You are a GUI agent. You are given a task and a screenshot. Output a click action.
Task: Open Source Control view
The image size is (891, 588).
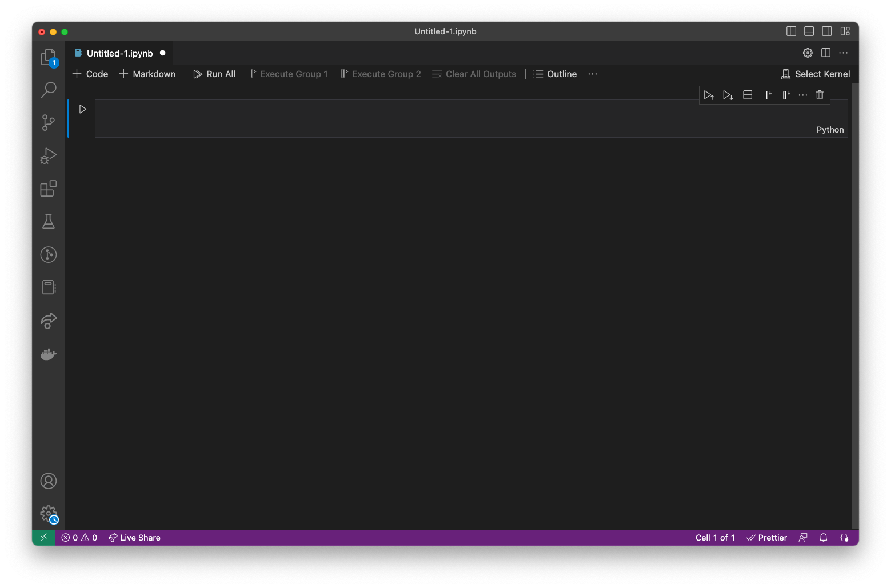pos(48,122)
